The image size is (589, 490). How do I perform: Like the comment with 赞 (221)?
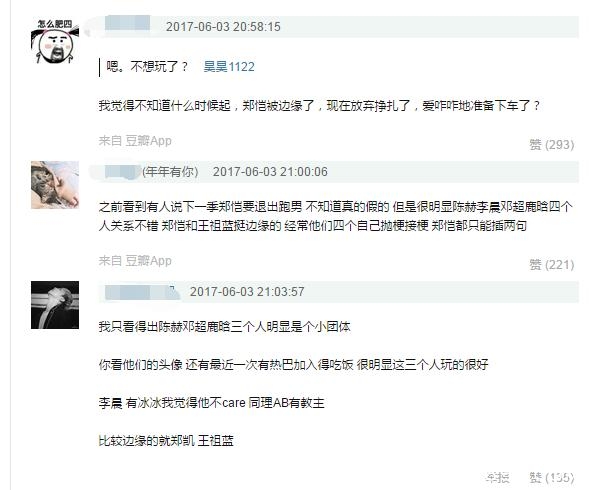click(551, 265)
